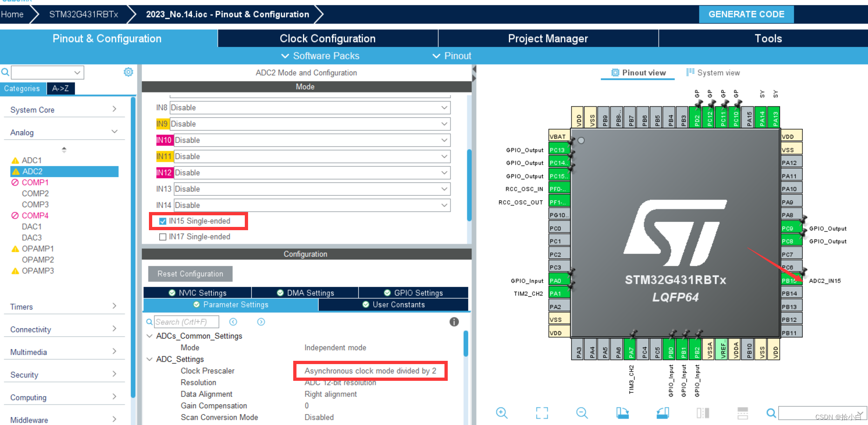868x425 pixels.
Task: Click the rotate clockwise icon in pinout toolbar
Action: pos(622,412)
